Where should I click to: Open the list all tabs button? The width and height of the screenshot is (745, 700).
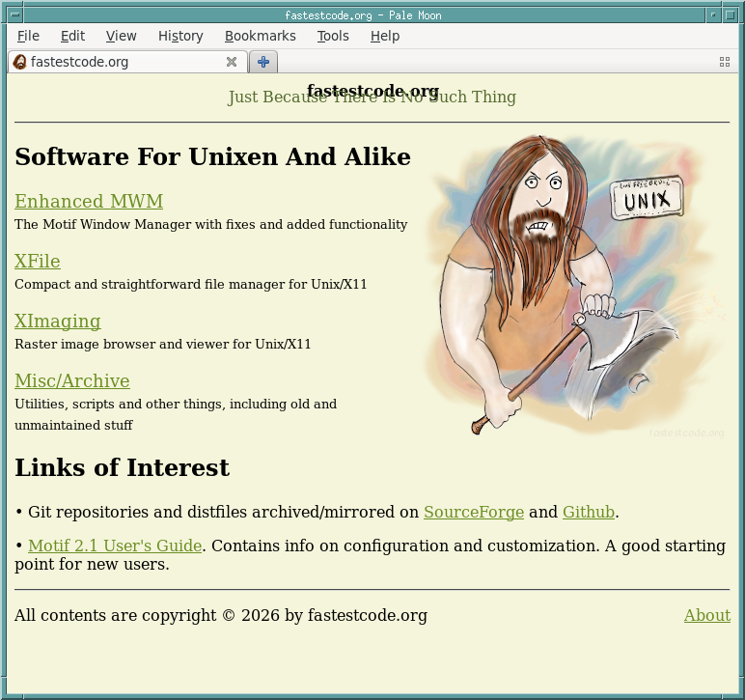point(724,62)
